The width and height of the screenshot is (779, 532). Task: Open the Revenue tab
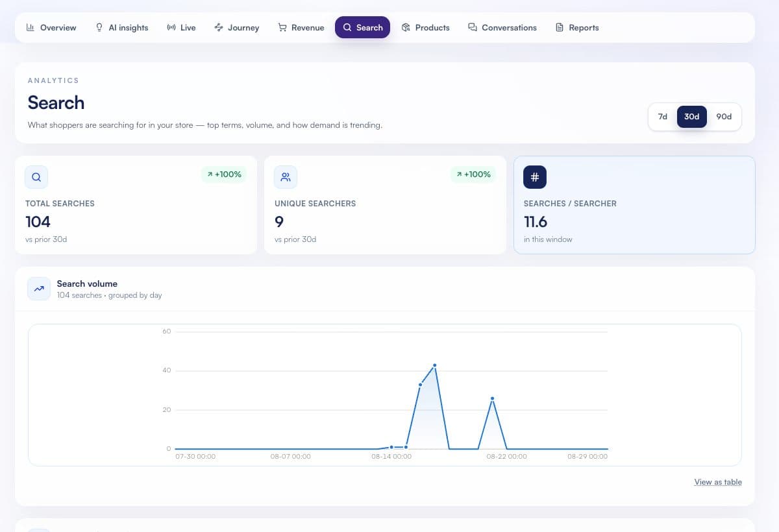pyautogui.click(x=301, y=27)
